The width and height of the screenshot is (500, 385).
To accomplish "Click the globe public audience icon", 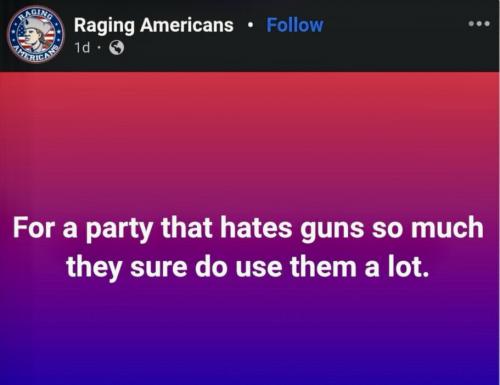I will 117,48.
